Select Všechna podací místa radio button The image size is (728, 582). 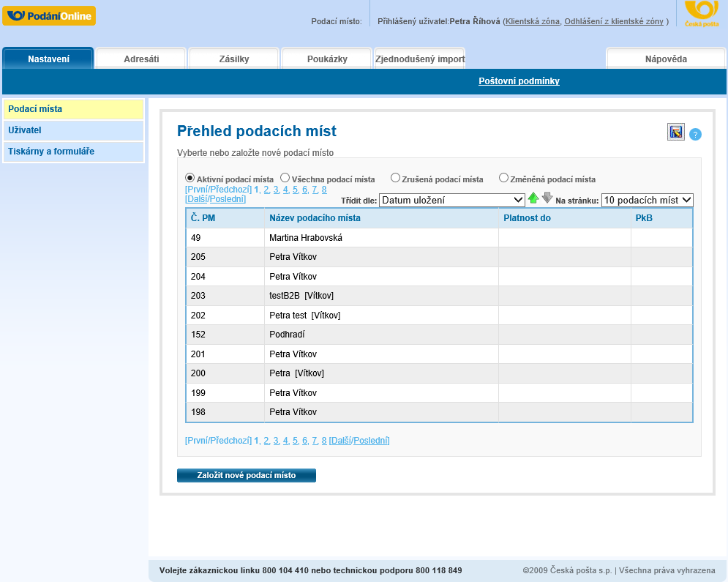285,178
